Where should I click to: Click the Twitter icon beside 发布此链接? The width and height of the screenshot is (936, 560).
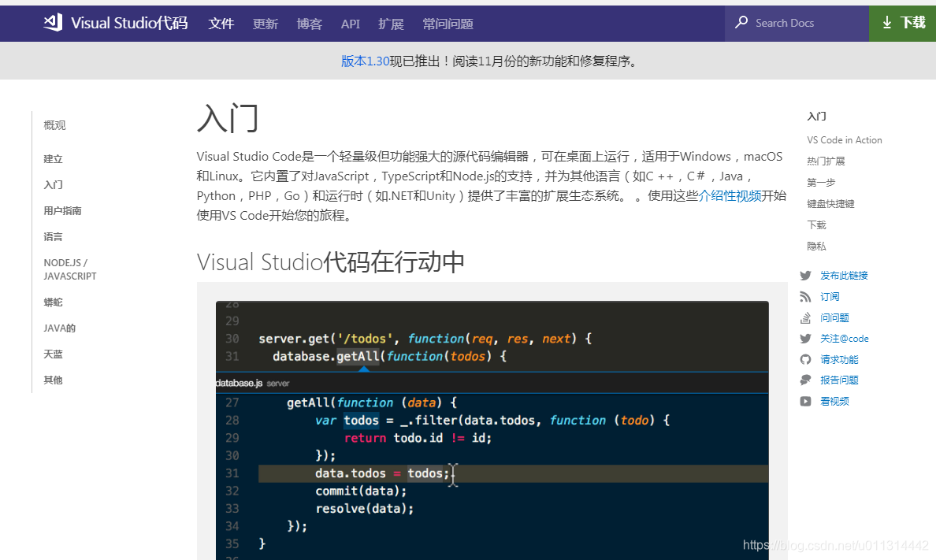click(806, 275)
